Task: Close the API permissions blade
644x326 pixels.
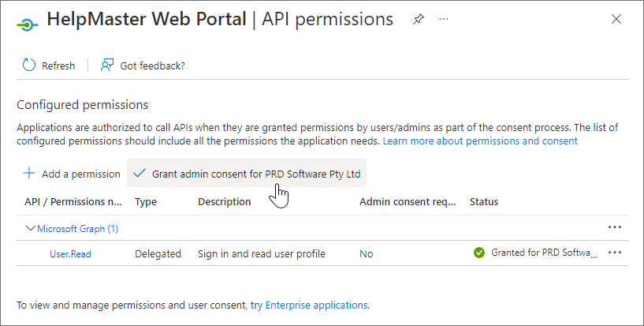Action: click(616, 19)
